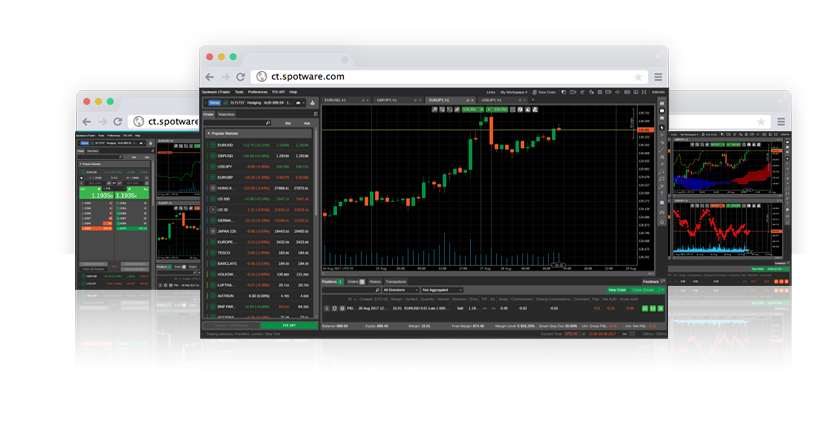
Task: Switch to the Positions tab
Action: tap(333, 282)
